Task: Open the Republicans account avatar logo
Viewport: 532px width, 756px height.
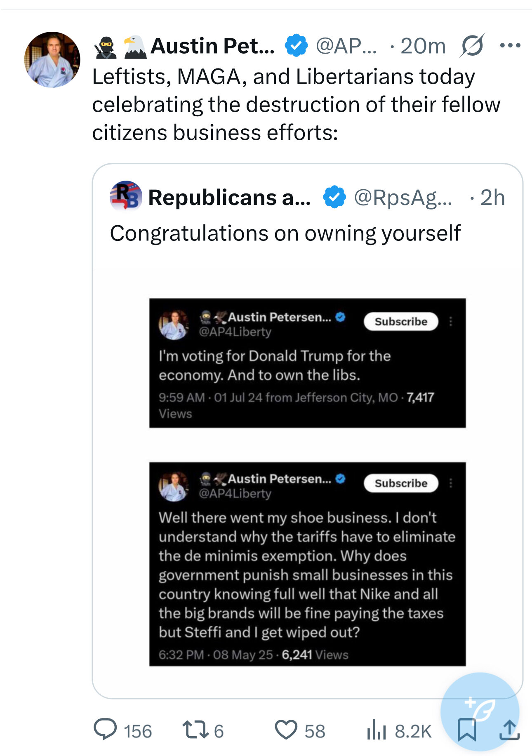Action: click(x=126, y=196)
